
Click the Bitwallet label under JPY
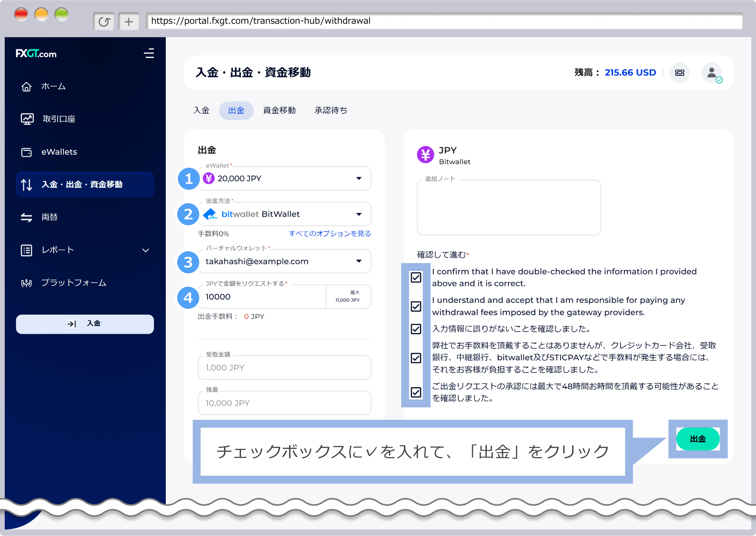click(x=454, y=162)
